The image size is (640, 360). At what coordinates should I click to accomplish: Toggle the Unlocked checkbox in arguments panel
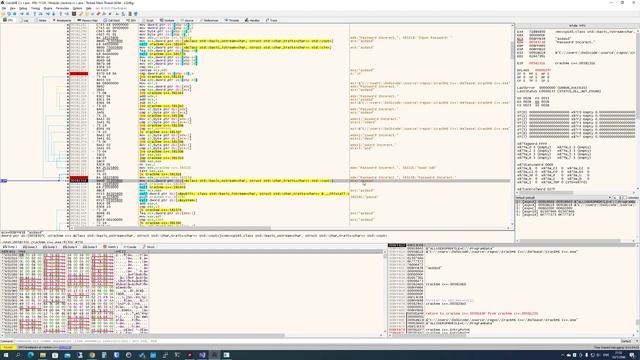pos(626,198)
